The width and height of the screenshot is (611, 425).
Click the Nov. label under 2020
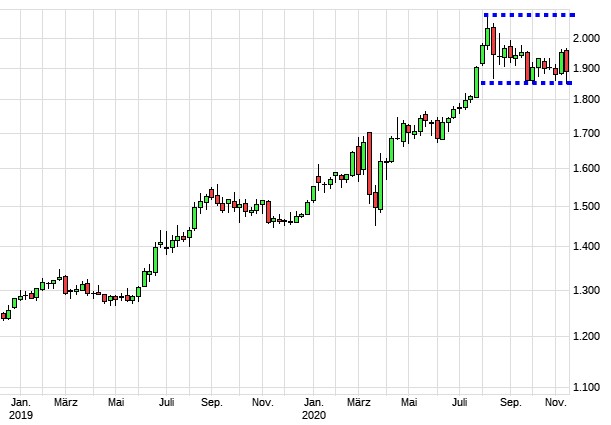pyautogui.click(x=556, y=402)
